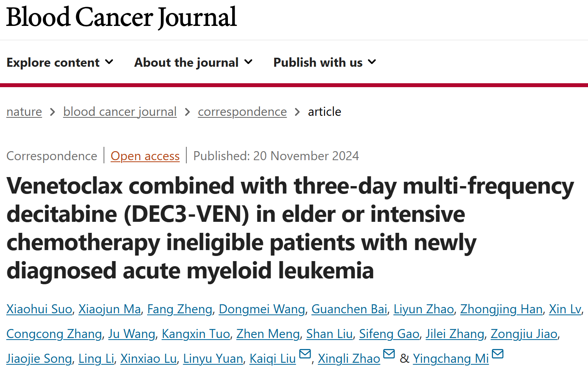The width and height of the screenshot is (588, 371).
Task: Open author Xin Lv's link
Action: click(x=565, y=309)
